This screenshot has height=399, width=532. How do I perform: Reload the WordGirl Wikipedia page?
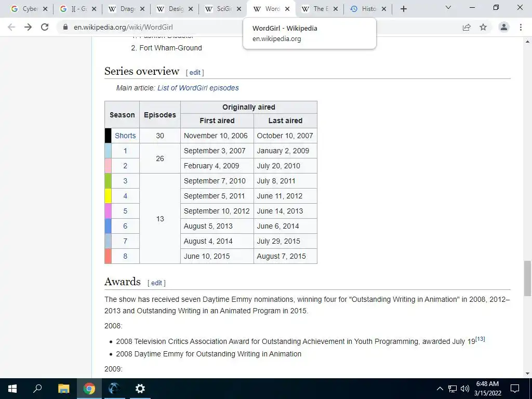(x=45, y=27)
